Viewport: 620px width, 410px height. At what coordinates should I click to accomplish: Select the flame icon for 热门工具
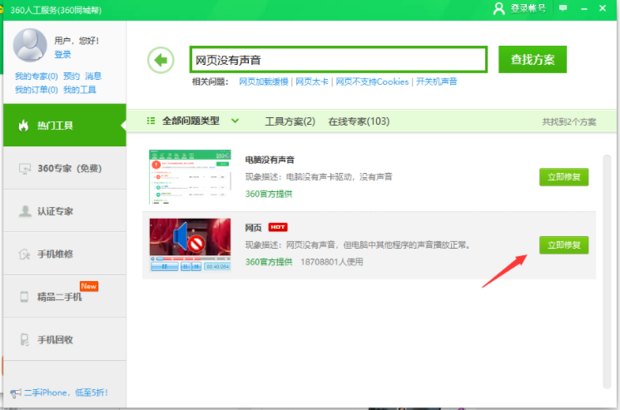(x=24, y=126)
